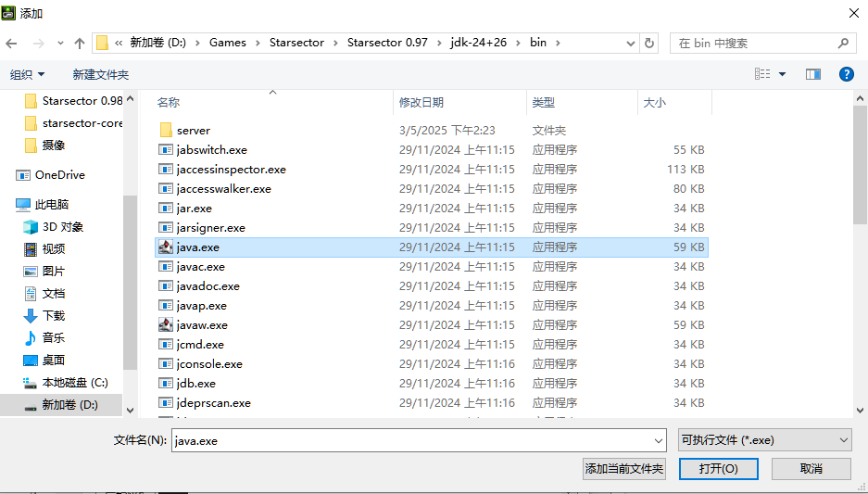This screenshot has height=494, width=868.
Task: Click the 打开(O) button
Action: 718,468
